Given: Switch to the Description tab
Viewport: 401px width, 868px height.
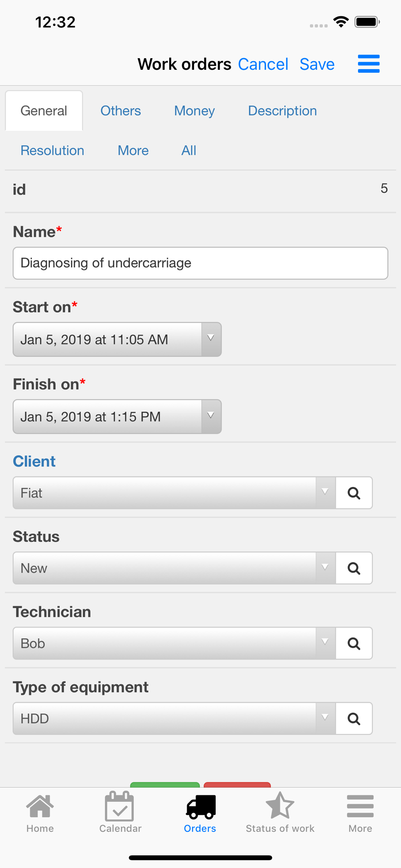Looking at the screenshot, I should [282, 111].
